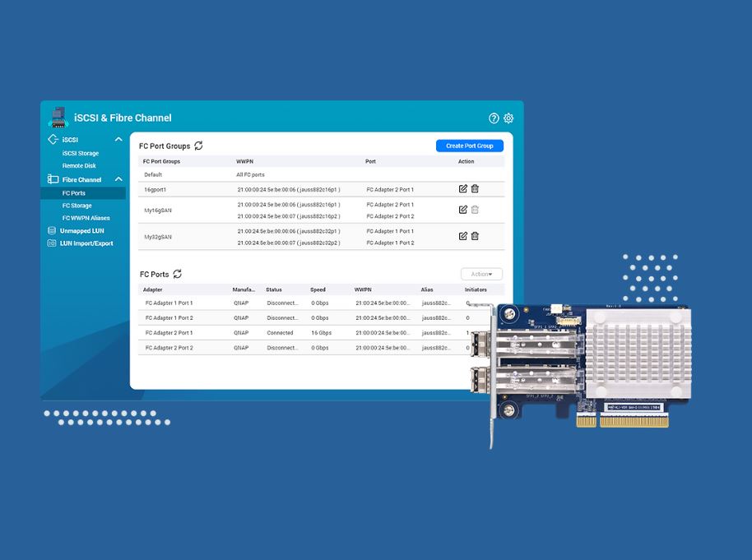Open Unmapped LUN from sidebar

[81, 231]
